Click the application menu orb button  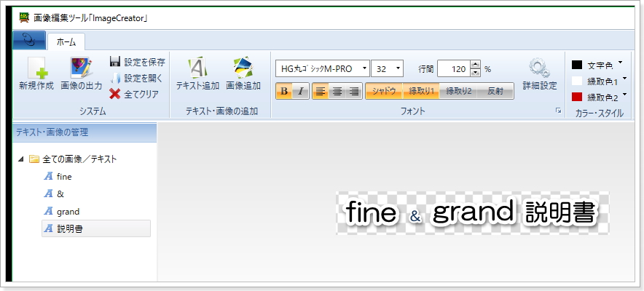[x=29, y=41]
